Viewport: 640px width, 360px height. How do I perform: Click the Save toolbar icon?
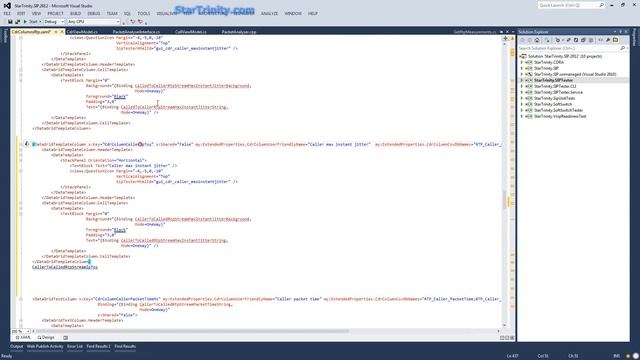[x=10, y=22]
